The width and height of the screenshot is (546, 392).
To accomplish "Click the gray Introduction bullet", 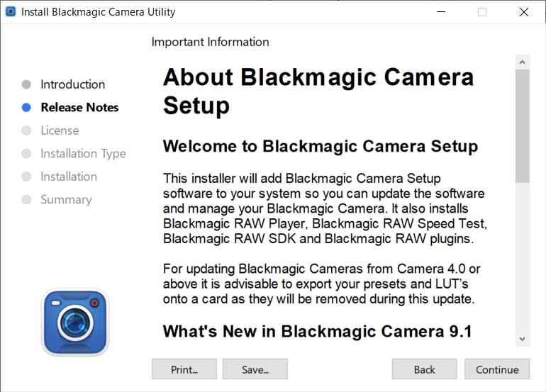I will point(26,84).
